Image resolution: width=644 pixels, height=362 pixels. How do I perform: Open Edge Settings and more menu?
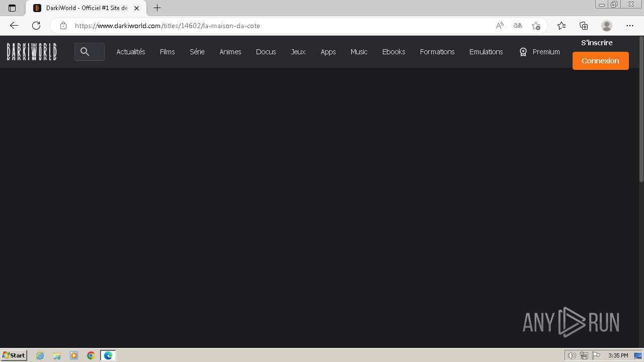pyautogui.click(x=630, y=26)
